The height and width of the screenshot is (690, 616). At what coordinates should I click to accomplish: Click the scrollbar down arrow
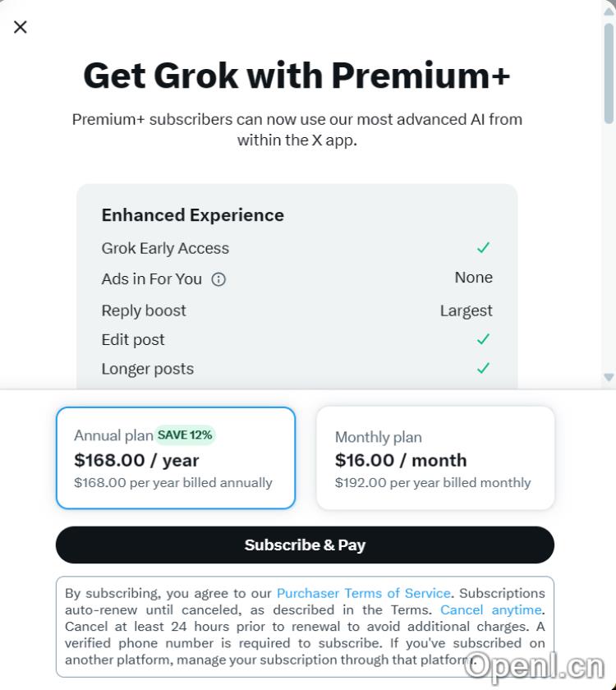point(608,377)
